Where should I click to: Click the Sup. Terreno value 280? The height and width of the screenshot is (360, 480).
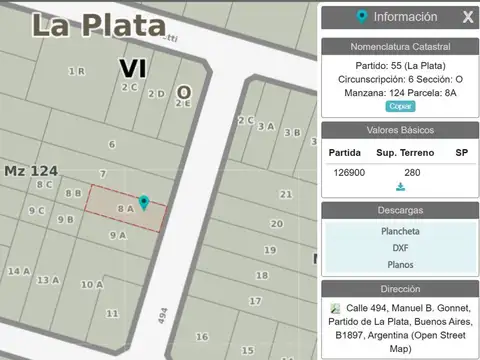pyautogui.click(x=412, y=172)
